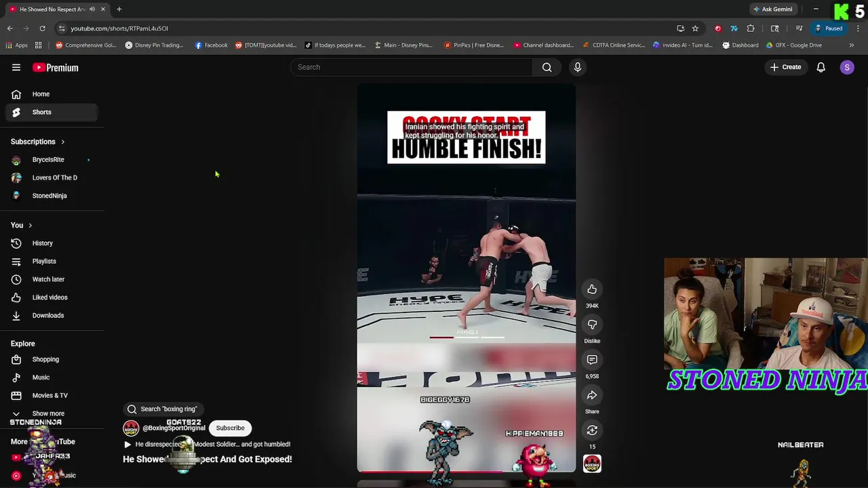868x488 pixels.
Task: Click the YouTube search input field
Action: [412, 67]
